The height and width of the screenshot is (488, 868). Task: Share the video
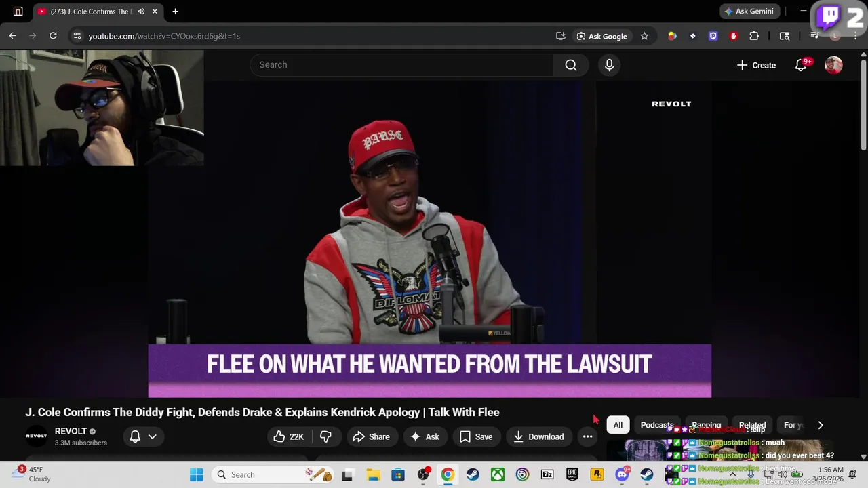(371, 436)
